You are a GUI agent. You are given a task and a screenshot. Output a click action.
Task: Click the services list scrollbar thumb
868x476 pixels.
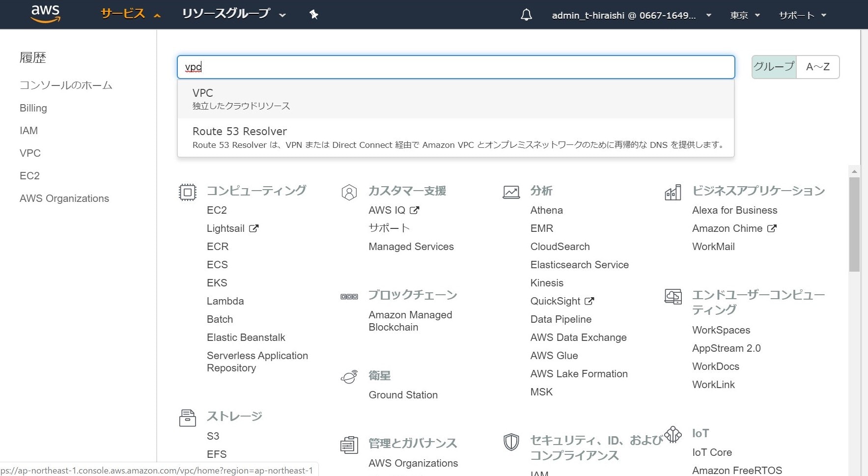click(854, 224)
